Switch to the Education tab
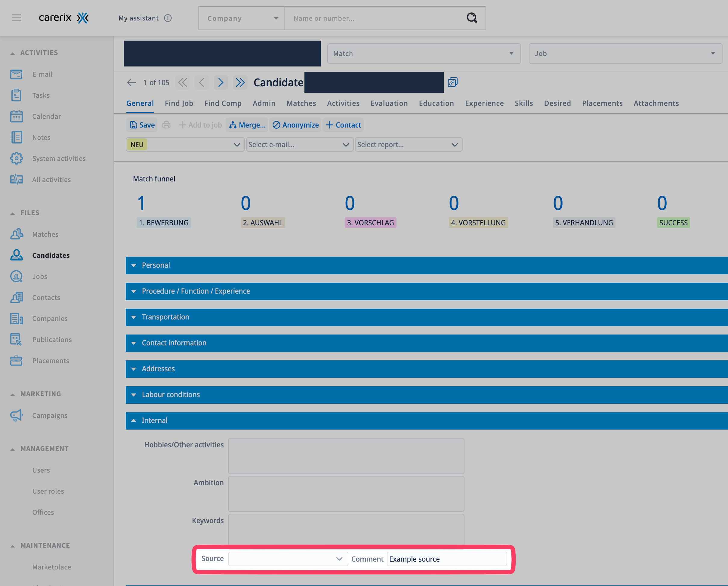Viewport: 728px width, 586px height. coord(436,103)
